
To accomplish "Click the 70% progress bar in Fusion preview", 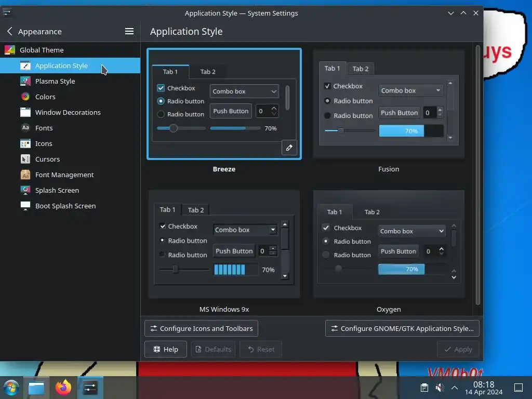I will click(x=411, y=131).
